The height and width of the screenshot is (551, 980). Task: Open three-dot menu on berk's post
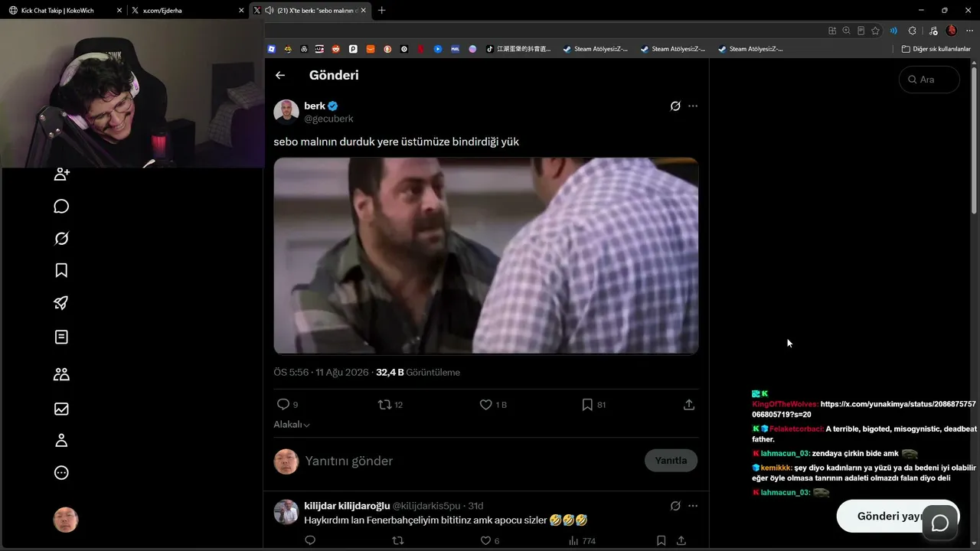(x=693, y=106)
